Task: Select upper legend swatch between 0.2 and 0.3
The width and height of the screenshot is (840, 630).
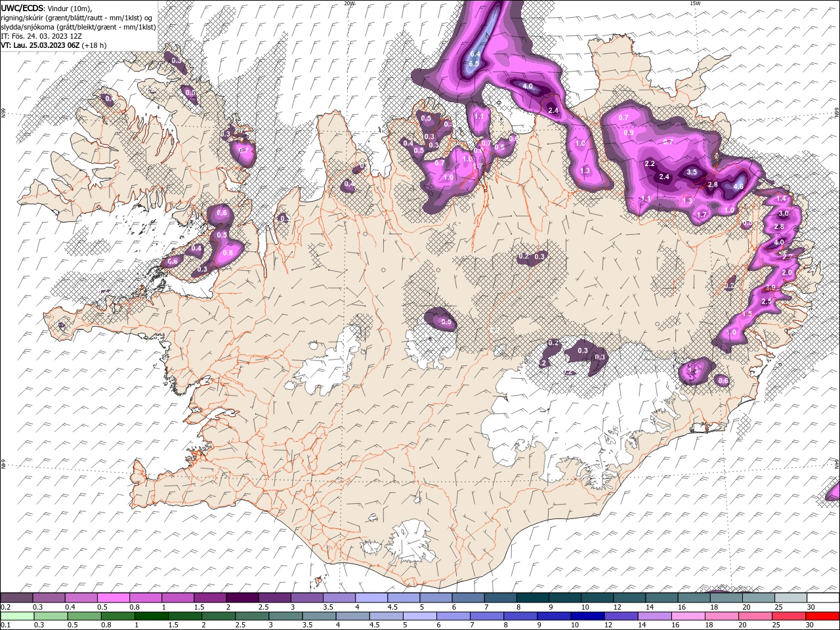Action: pos(16,598)
